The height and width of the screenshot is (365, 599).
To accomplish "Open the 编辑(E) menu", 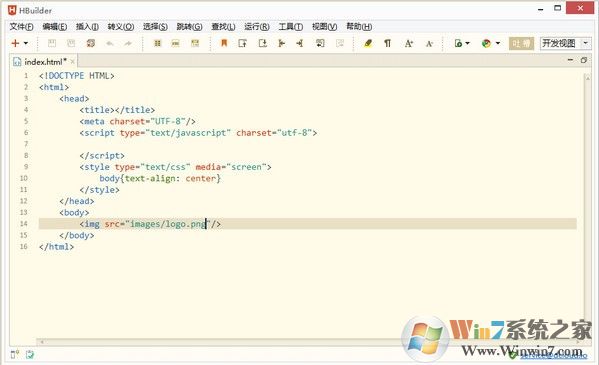I will pos(55,26).
